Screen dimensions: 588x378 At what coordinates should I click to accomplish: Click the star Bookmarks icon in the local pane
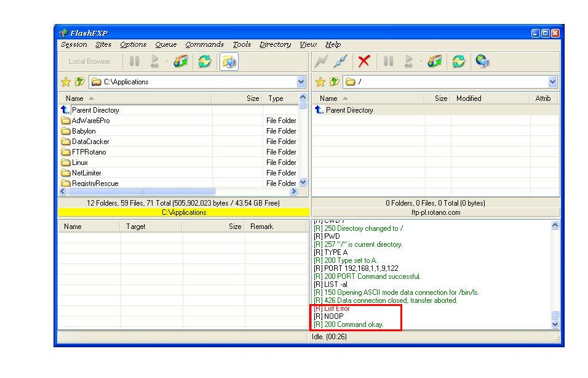click(65, 82)
